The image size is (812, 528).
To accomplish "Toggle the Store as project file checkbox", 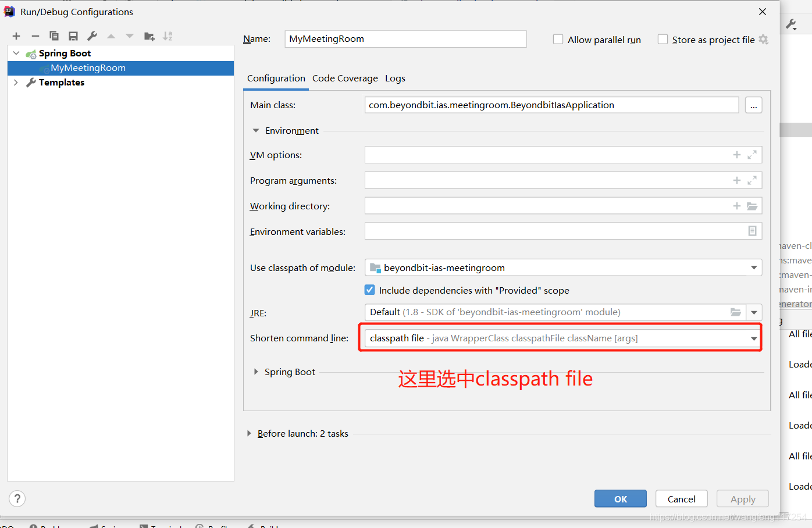I will click(x=663, y=40).
